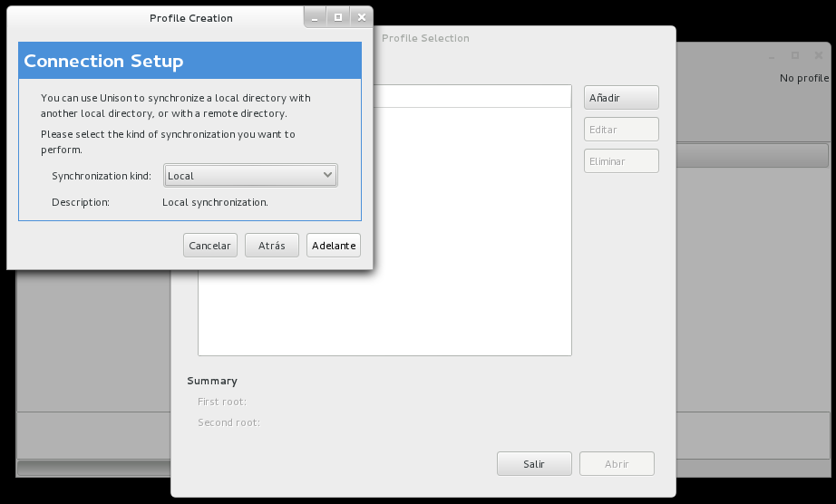This screenshot has width=836, height=504.
Task: Click the 'Summary' heading in Profile Selection
Action: [x=212, y=381]
